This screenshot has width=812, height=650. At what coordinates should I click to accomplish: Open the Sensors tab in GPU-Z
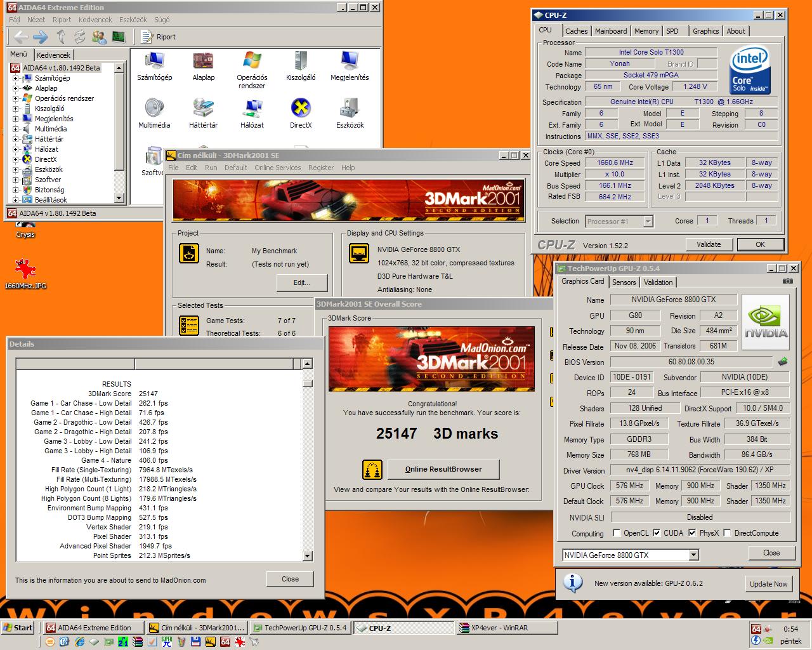click(x=624, y=282)
